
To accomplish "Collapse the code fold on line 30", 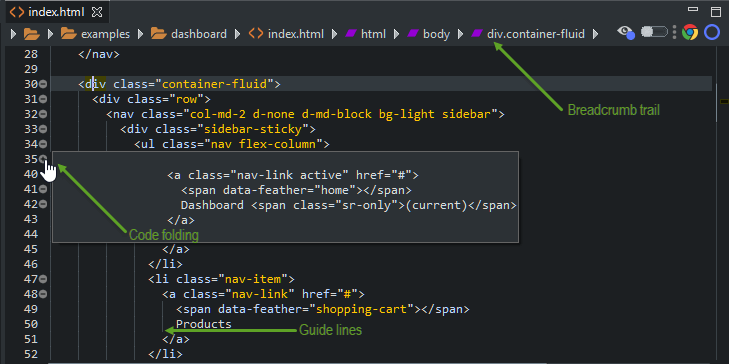I will pyautogui.click(x=43, y=84).
